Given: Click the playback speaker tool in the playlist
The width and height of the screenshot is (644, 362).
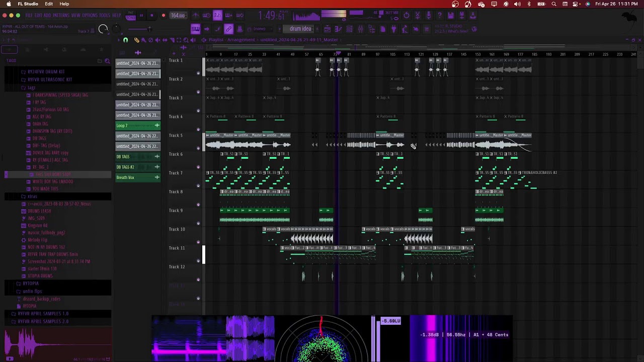Looking at the screenshot, I should pos(193,40).
